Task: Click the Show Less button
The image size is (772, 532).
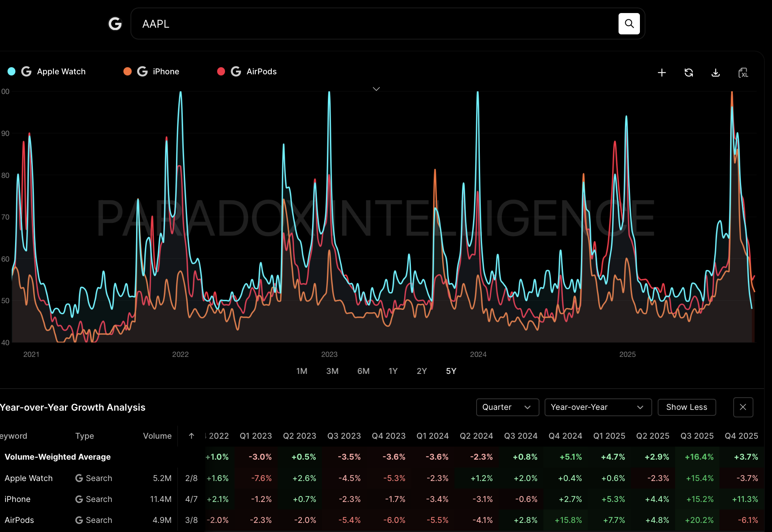Action: (x=687, y=407)
